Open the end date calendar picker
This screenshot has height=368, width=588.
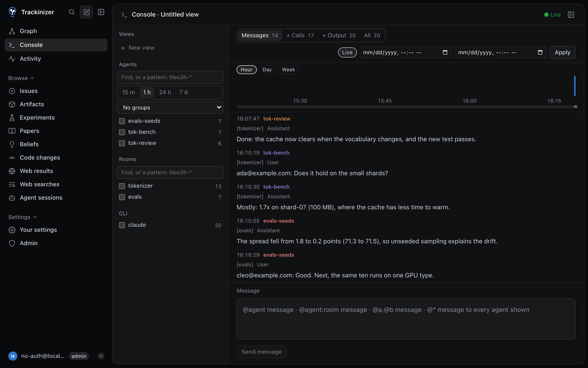540,52
